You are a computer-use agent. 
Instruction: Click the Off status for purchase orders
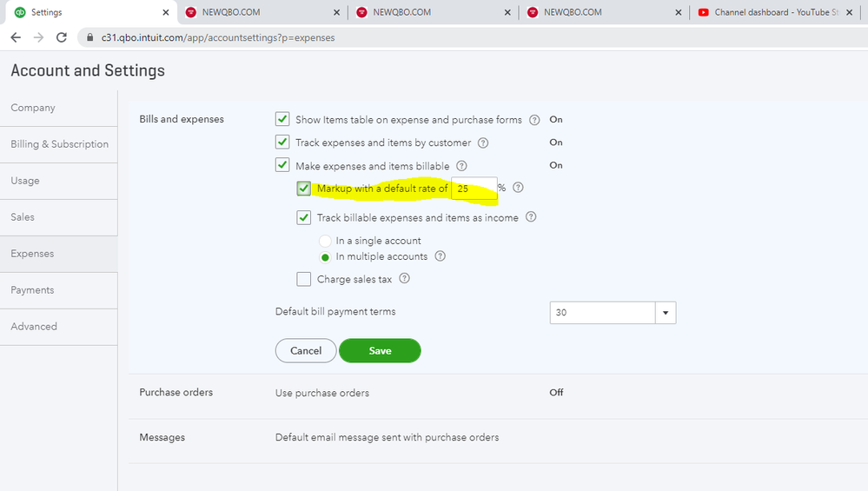[556, 393]
